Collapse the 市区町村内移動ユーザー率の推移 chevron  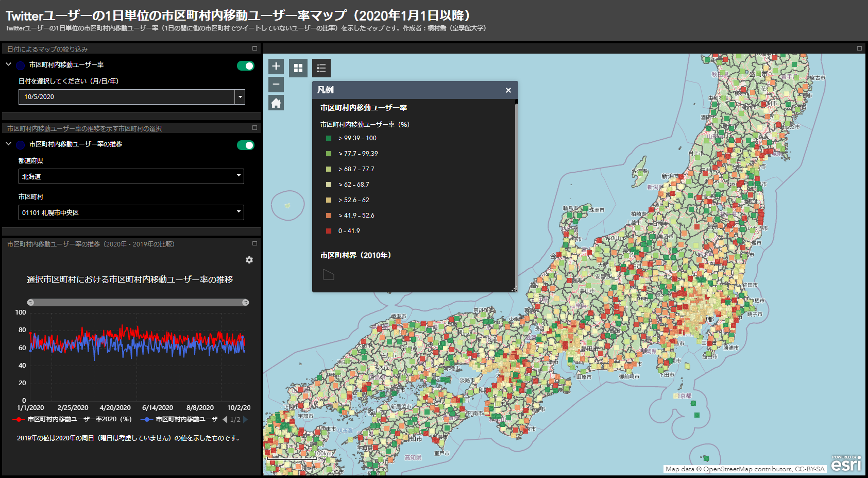point(8,144)
